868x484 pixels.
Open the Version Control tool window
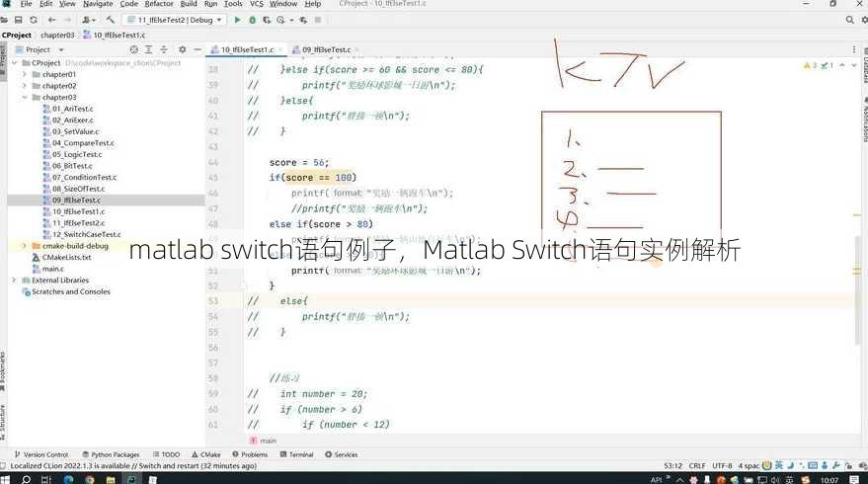(41, 454)
